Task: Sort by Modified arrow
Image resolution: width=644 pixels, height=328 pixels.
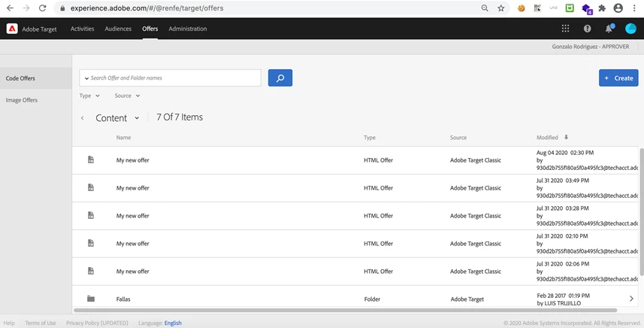Action: 566,137
